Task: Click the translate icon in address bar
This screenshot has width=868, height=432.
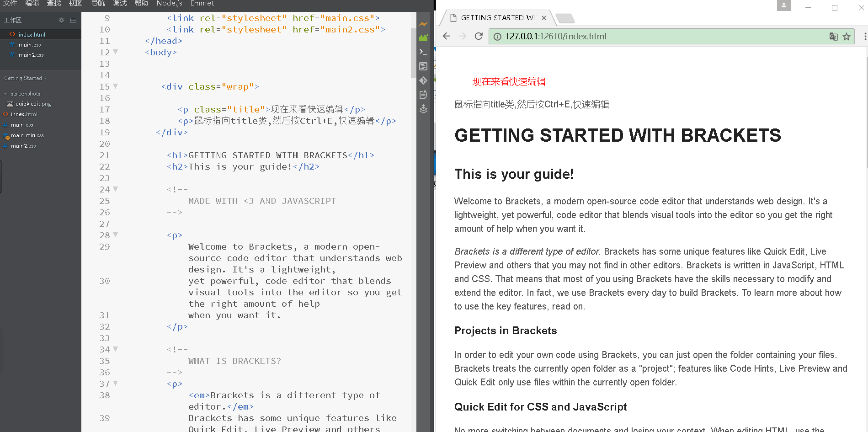Action: (833, 37)
